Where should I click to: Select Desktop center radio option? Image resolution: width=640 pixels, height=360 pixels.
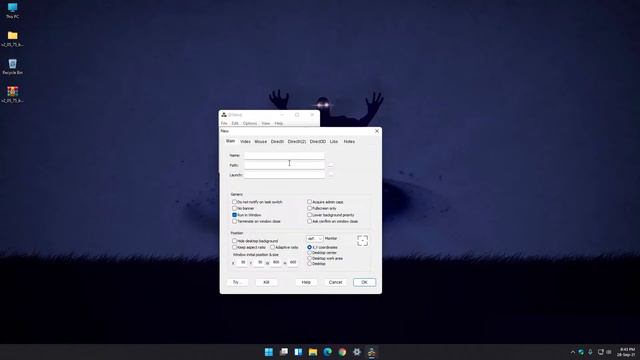pos(309,253)
